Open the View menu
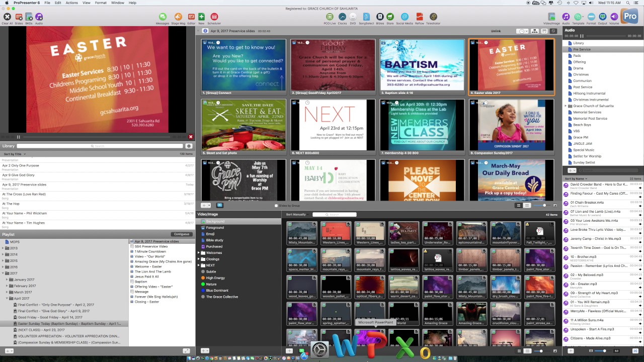Viewport: 644px width, 362px height. pyautogui.click(x=87, y=3)
